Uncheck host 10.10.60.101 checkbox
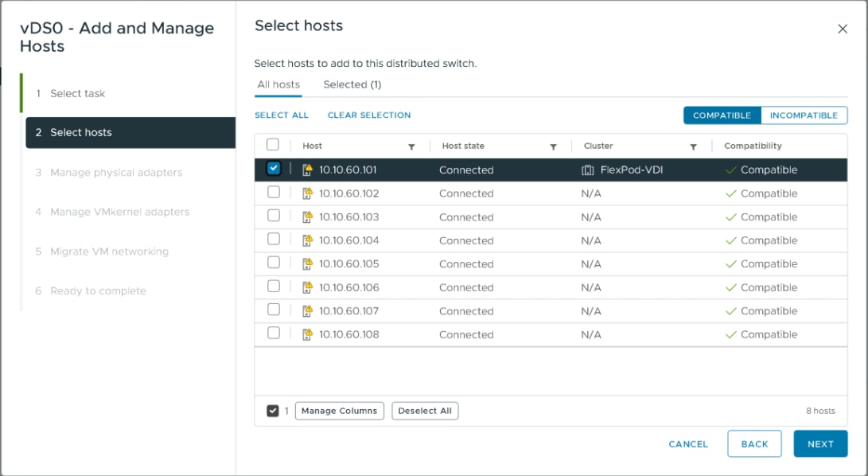 pos(274,168)
